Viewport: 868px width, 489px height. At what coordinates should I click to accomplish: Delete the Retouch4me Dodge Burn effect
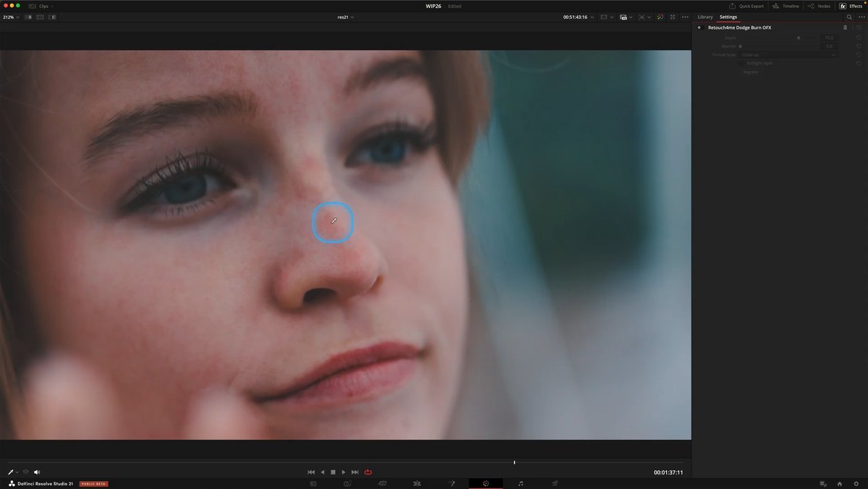[845, 27]
